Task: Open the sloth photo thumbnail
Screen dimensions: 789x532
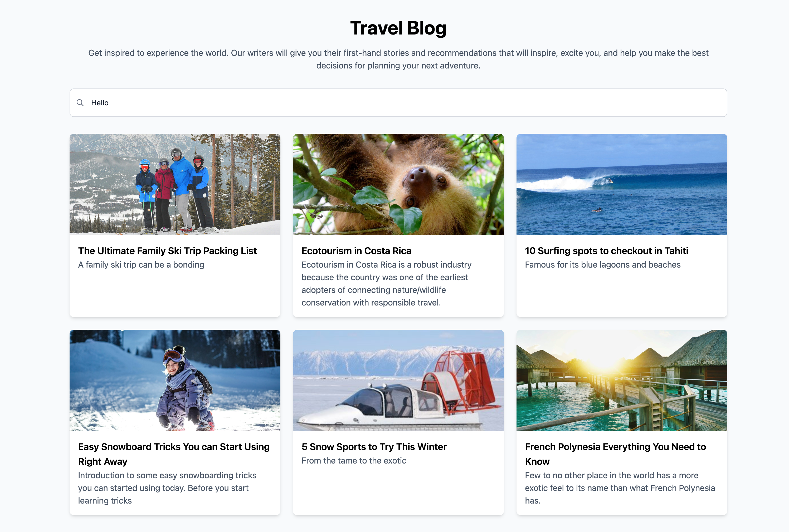Action: (x=398, y=184)
